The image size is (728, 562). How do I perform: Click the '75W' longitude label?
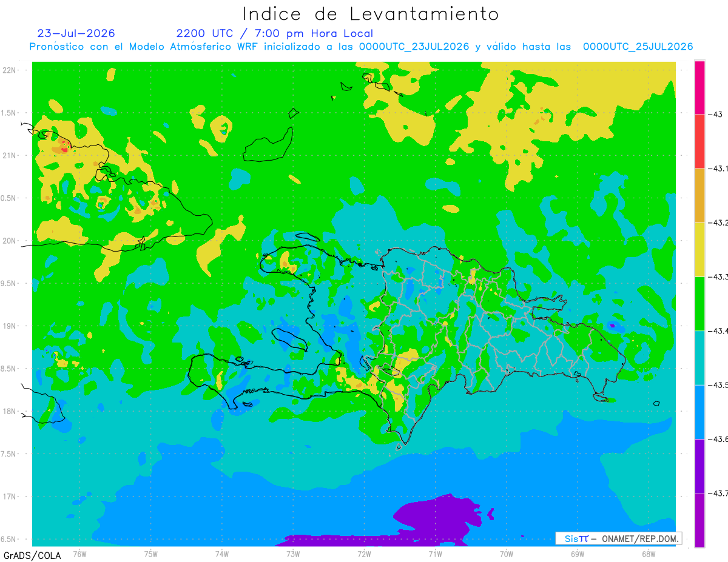click(150, 554)
